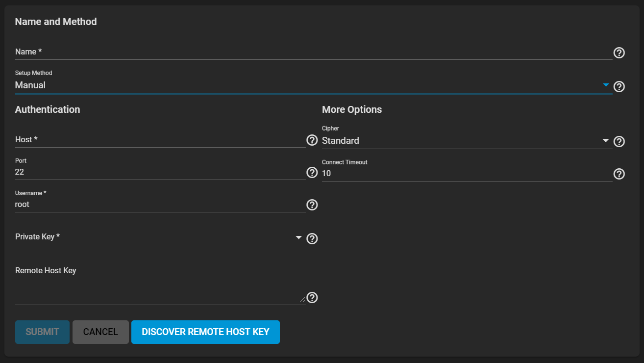
Task: Click the Cipher help icon
Action: point(619,141)
